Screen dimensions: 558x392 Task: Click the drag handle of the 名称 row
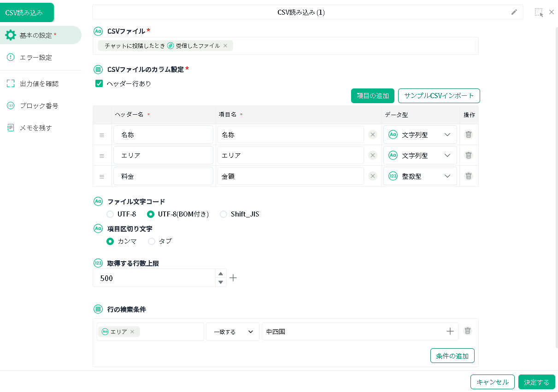point(102,135)
